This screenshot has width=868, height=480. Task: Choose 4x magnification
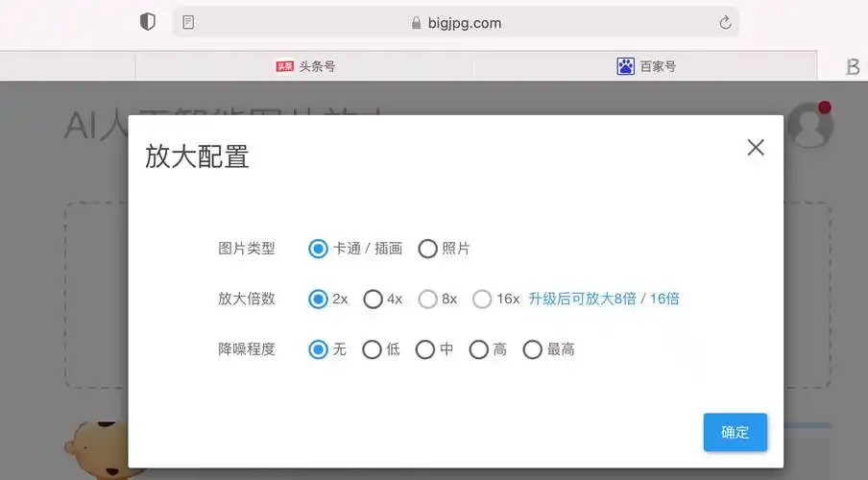(373, 299)
